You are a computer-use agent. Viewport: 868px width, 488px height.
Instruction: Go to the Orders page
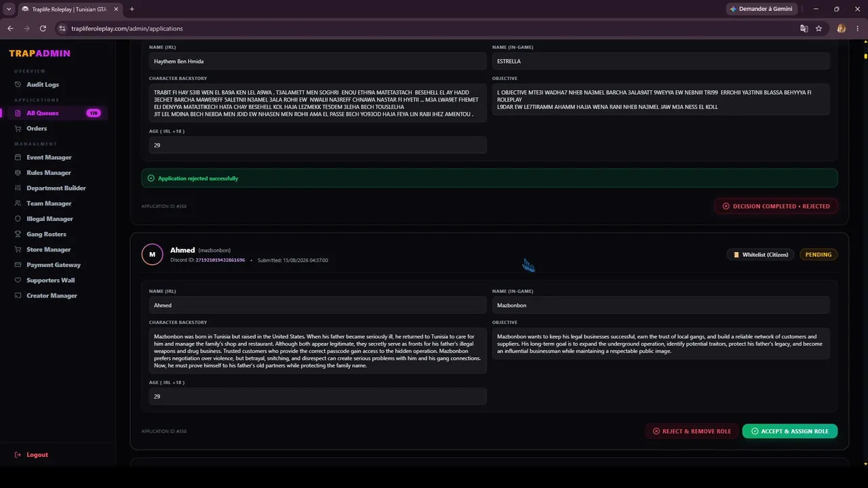(37, 129)
